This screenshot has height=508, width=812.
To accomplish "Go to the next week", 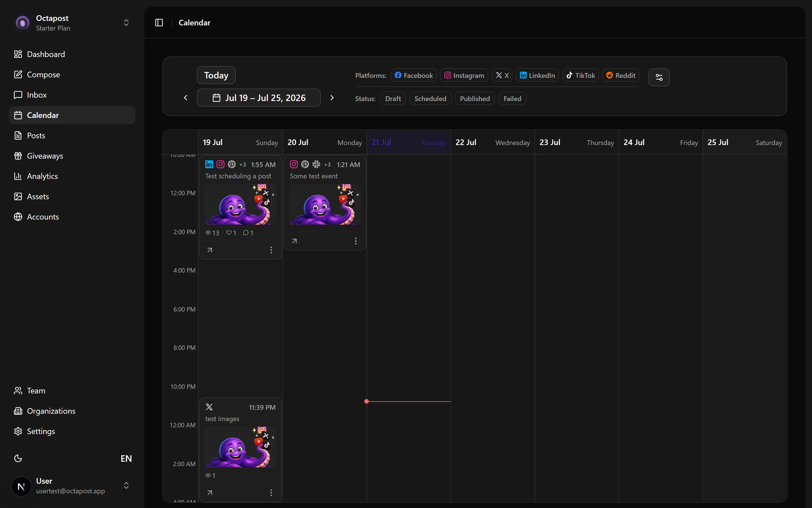I will click(x=332, y=98).
